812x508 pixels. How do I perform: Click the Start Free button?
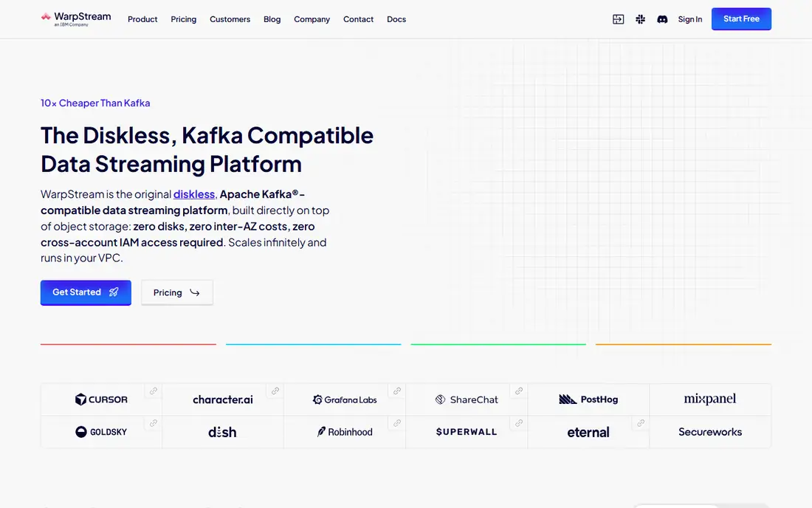click(741, 18)
